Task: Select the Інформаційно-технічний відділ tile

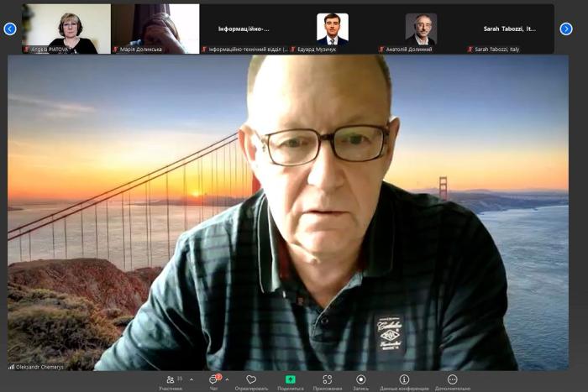Action: [244, 27]
